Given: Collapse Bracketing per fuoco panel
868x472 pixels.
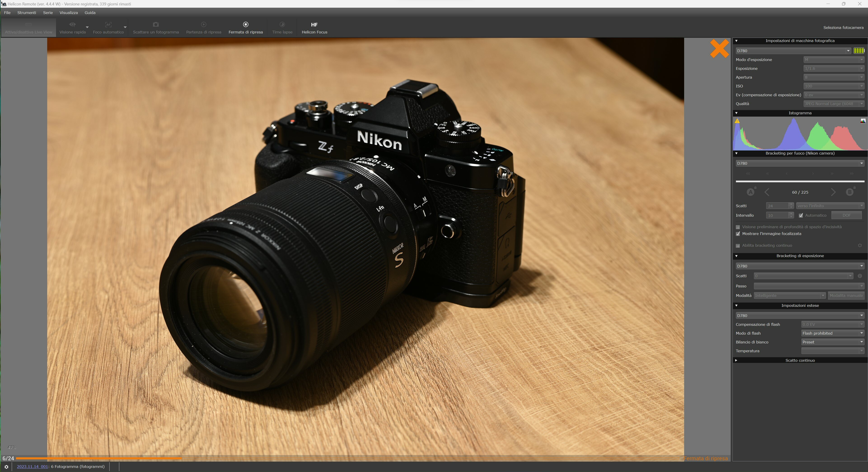Looking at the screenshot, I should click(x=737, y=153).
